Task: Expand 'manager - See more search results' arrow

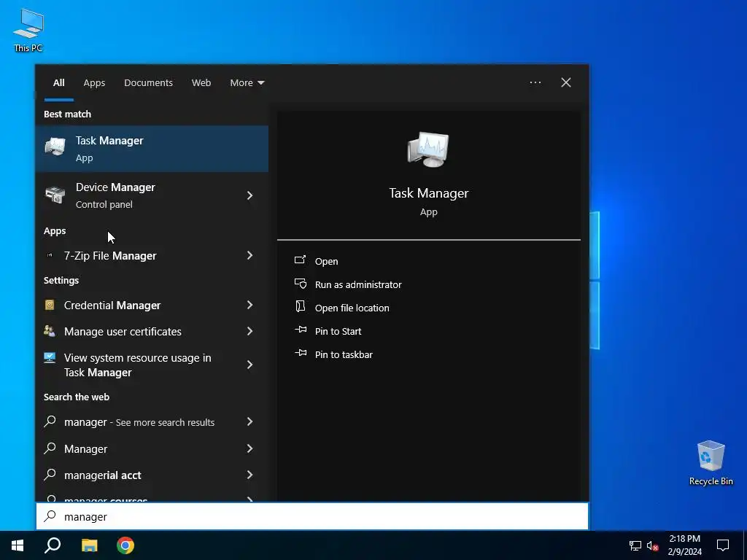Action: click(249, 421)
